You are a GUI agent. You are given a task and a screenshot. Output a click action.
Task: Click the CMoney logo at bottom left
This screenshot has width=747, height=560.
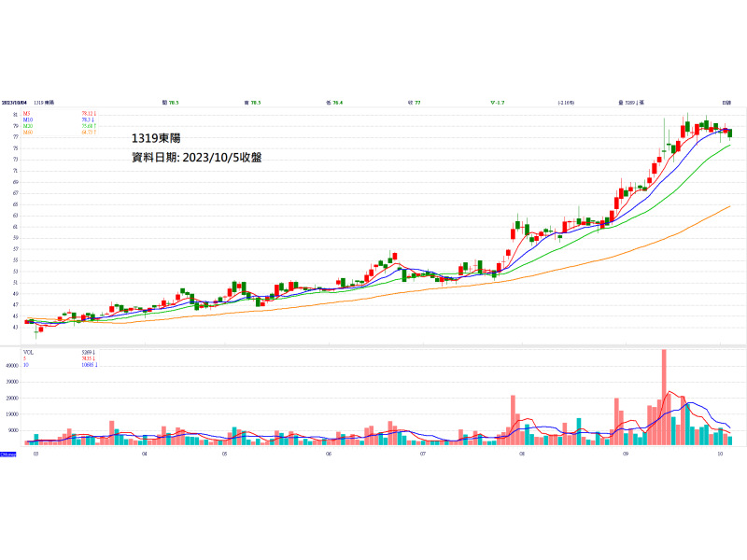[x=7, y=455]
